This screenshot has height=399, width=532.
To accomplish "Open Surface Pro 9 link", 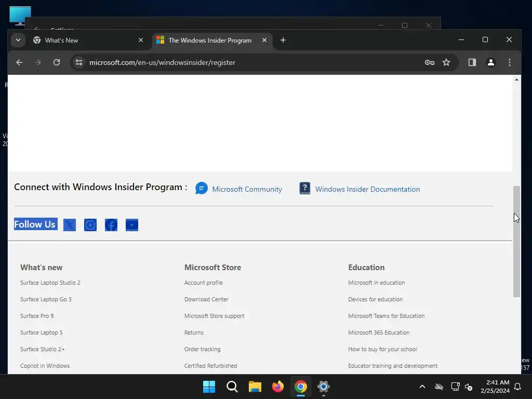I will 37,316.
